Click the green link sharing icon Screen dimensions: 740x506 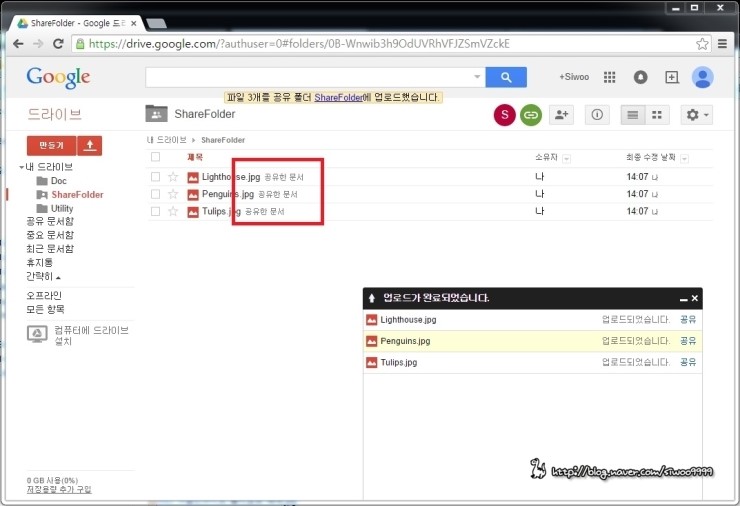[531, 115]
